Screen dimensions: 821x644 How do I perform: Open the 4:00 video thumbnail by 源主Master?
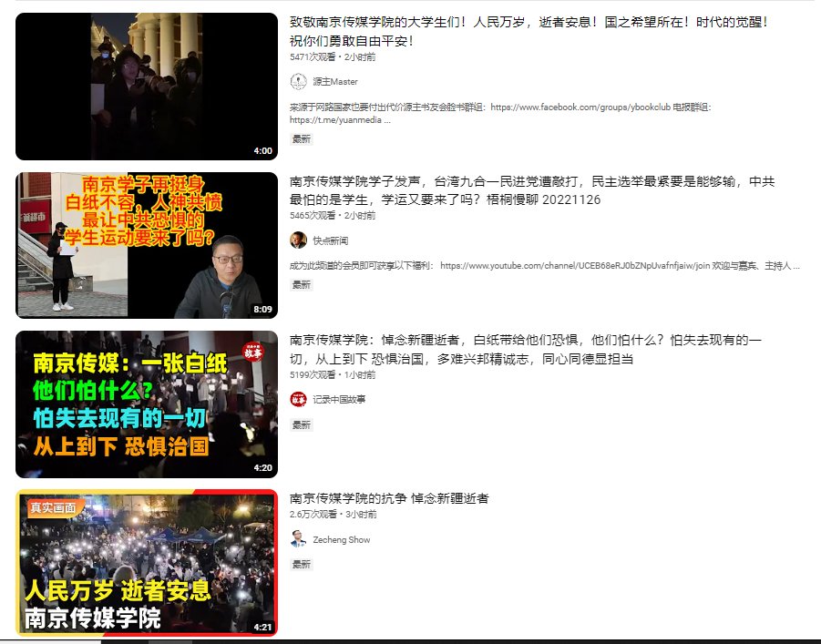point(147,87)
